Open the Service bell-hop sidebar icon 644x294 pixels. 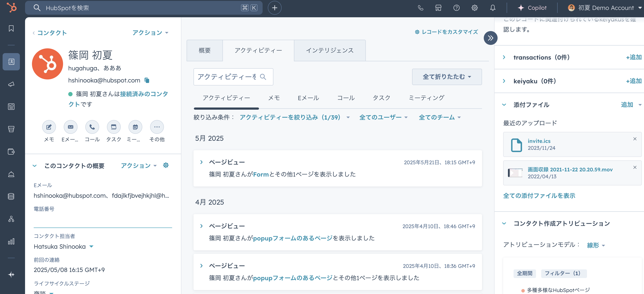[x=11, y=174]
